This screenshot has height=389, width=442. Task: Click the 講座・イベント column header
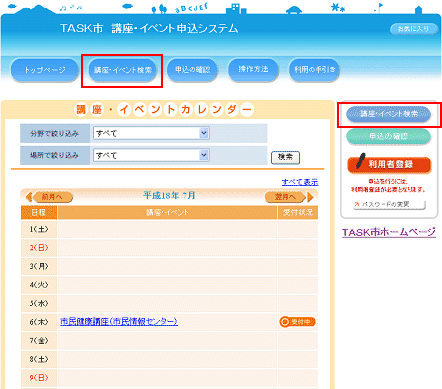pyautogui.click(x=167, y=213)
